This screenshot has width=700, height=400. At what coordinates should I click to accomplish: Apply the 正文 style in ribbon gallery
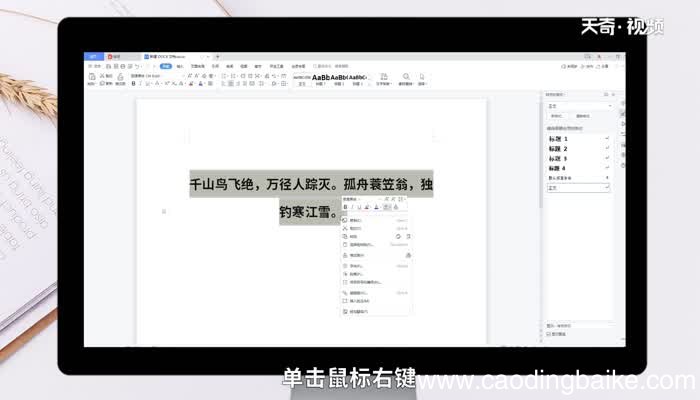coord(302,79)
